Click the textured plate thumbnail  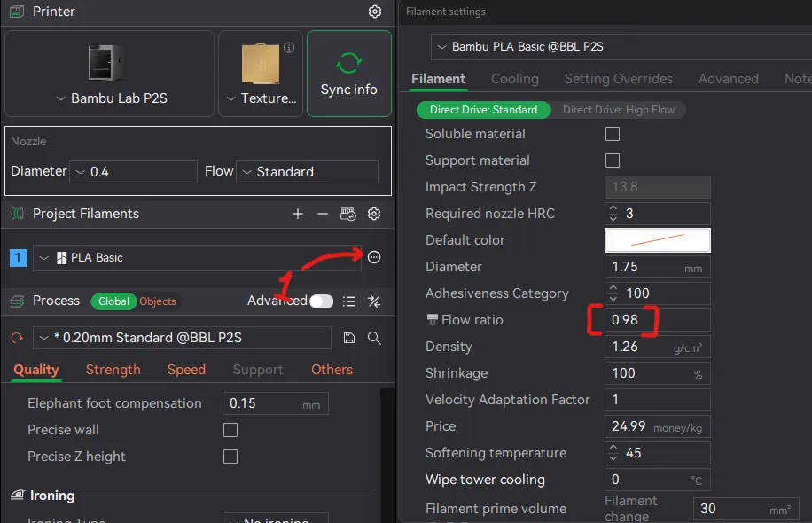pos(261,64)
